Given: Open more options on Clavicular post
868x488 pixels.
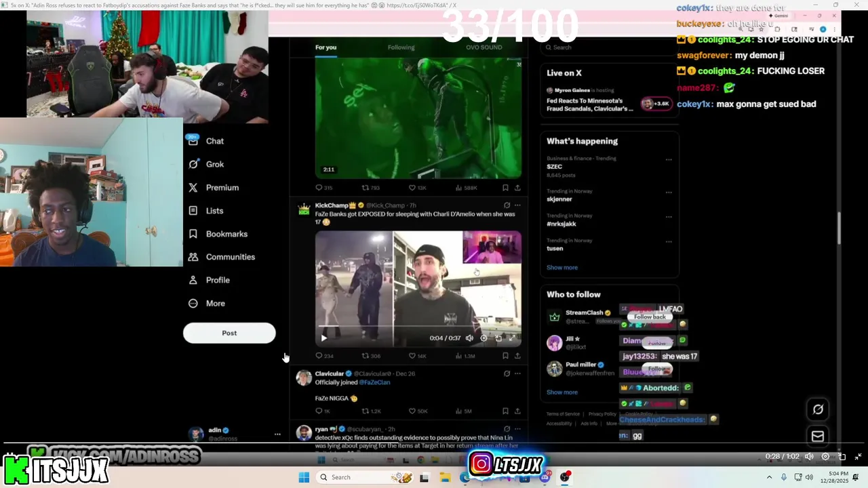Looking at the screenshot, I should tap(517, 373).
